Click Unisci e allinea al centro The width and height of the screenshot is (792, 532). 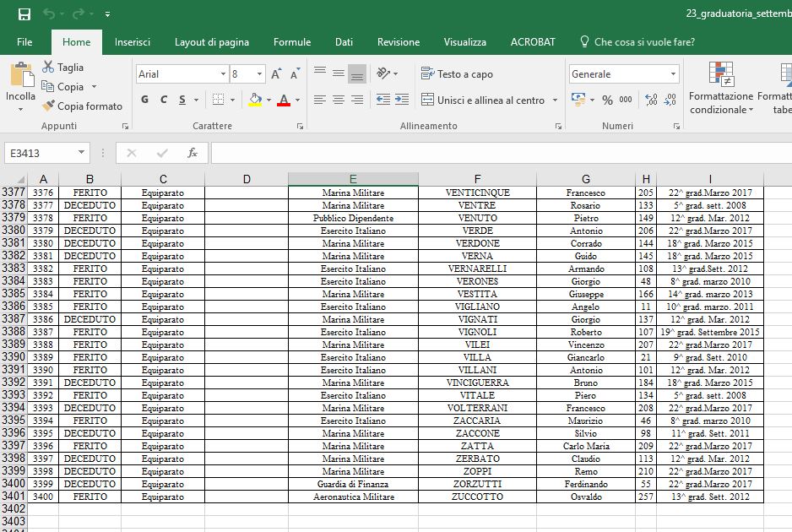tap(483, 100)
